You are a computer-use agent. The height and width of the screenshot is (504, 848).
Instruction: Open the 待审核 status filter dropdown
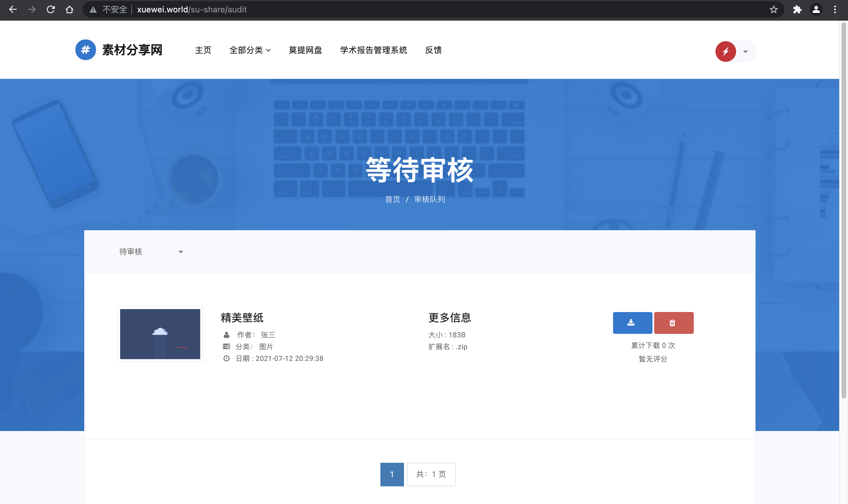[x=151, y=252]
